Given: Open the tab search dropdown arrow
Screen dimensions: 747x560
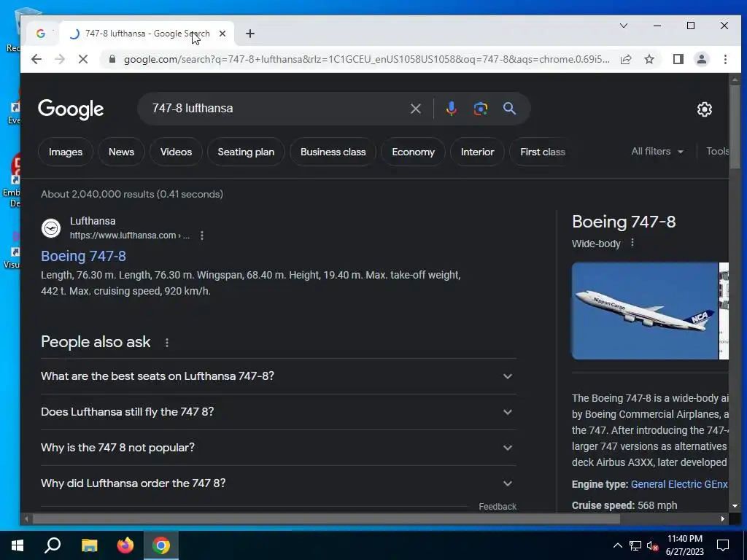Looking at the screenshot, I should pos(623,26).
